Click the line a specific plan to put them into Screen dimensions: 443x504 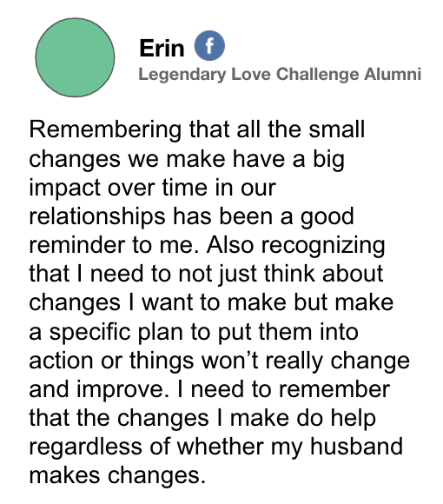click(x=194, y=332)
